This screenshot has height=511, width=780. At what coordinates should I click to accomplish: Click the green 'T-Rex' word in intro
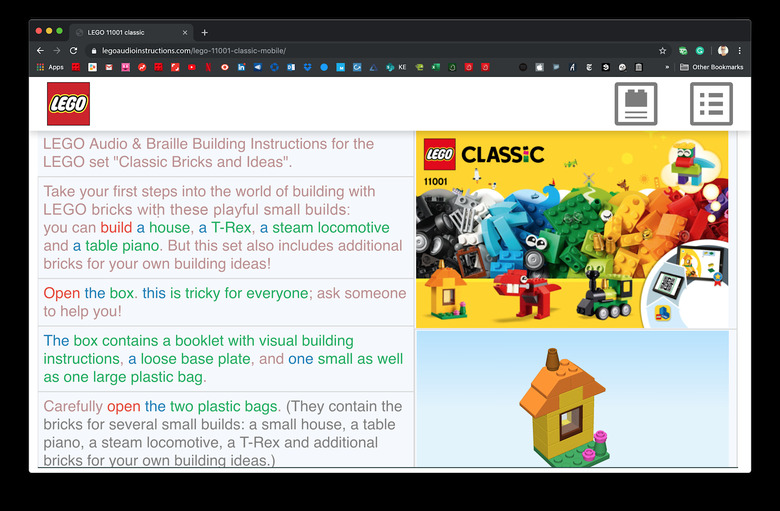click(231, 227)
